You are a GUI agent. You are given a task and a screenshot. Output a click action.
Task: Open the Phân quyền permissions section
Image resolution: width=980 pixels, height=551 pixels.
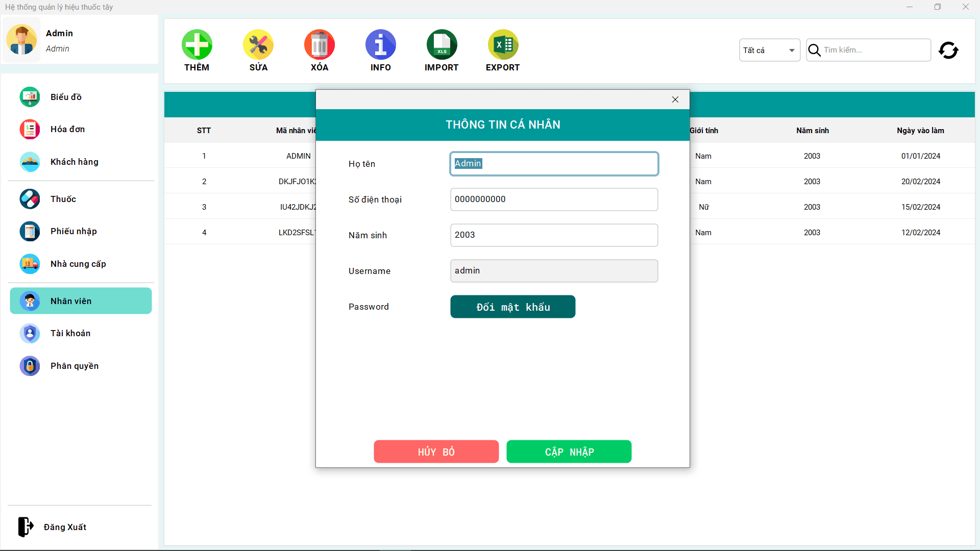click(74, 366)
